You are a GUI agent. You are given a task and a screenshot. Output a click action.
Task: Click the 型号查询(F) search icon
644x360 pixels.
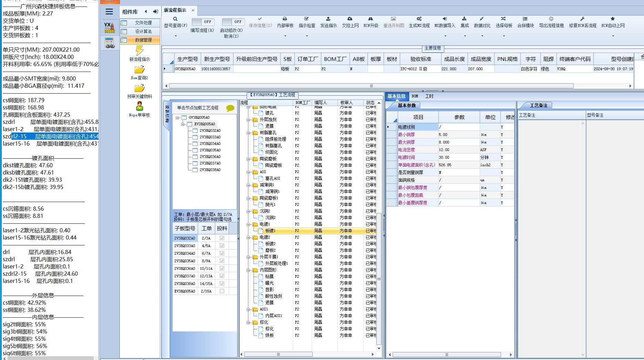click(175, 19)
